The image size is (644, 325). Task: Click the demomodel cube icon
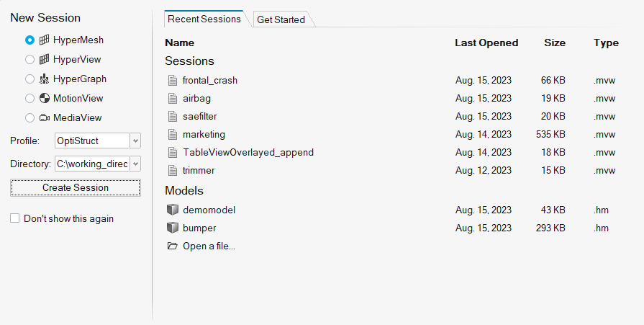point(172,210)
